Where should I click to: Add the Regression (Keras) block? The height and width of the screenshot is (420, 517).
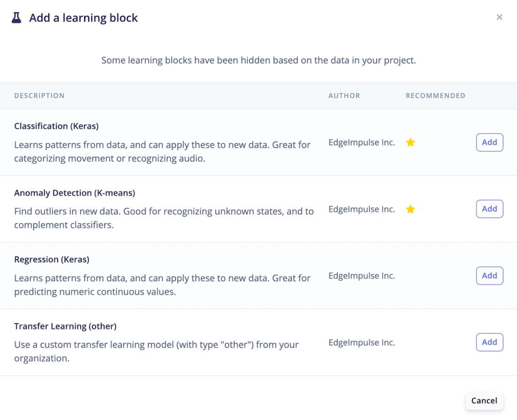pyautogui.click(x=489, y=276)
